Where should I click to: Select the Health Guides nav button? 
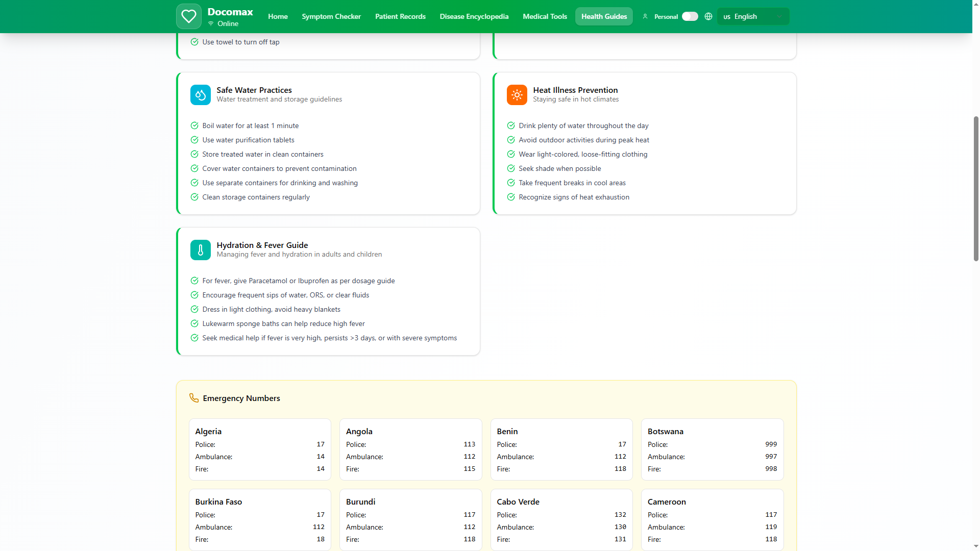click(x=604, y=16)
